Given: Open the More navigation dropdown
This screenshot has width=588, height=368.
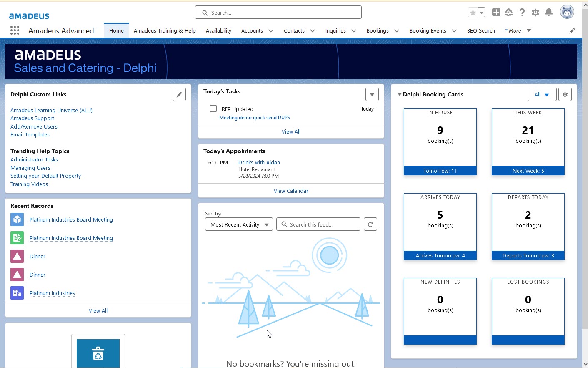Looking at the screenshot, I should coord(518,30).
